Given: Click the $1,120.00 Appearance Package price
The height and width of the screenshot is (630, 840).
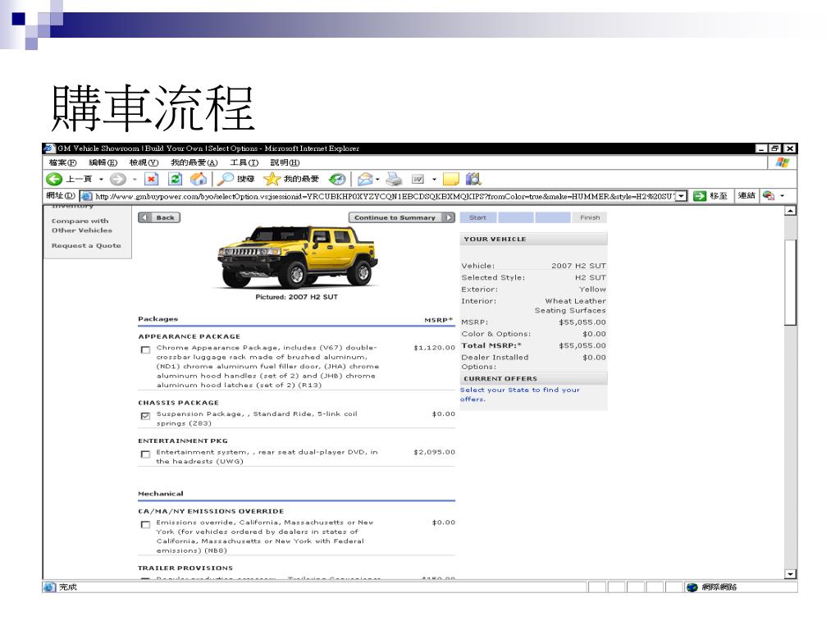Looking at the screenshot, I should click(x=434, y=348).
